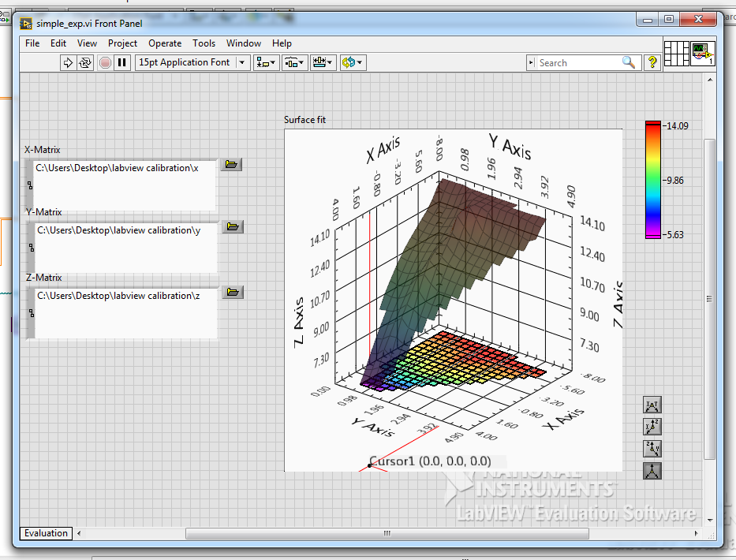This screenshot has width=736, height=560.
Task: Open the Operate menu
Action: click(165, 43)
